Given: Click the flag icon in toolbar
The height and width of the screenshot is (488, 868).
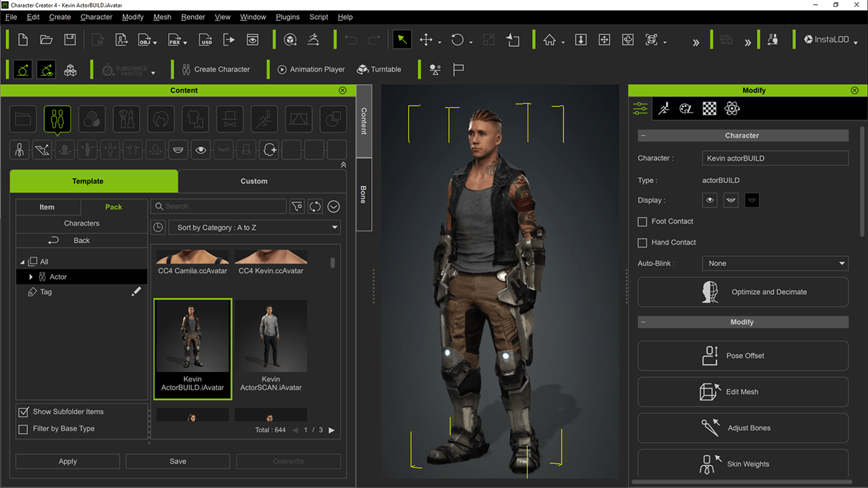Looking at the screenshot, I should [x=458, y=69].
